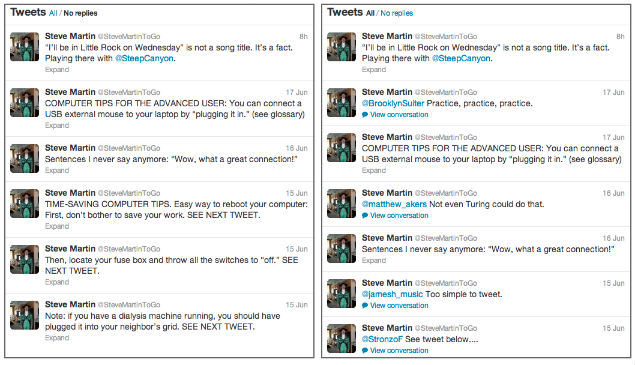The height and width of the screenshot is (365, 635).
Task: Open the @BrooklynSuiter profile mention
Action: coord(393,103)
